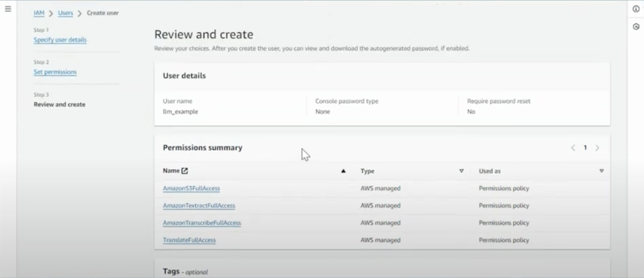Click the Console password type value None
Viewport: 644px width, 278px height.
(323, 112)
